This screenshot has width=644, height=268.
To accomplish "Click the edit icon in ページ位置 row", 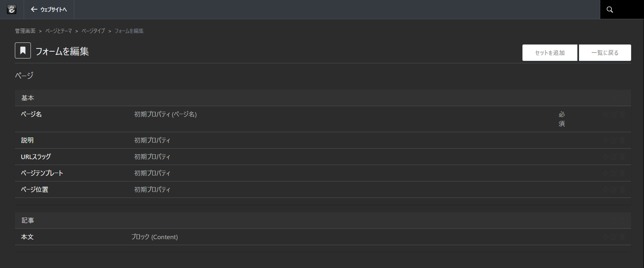I will click(x=614, y=189).
